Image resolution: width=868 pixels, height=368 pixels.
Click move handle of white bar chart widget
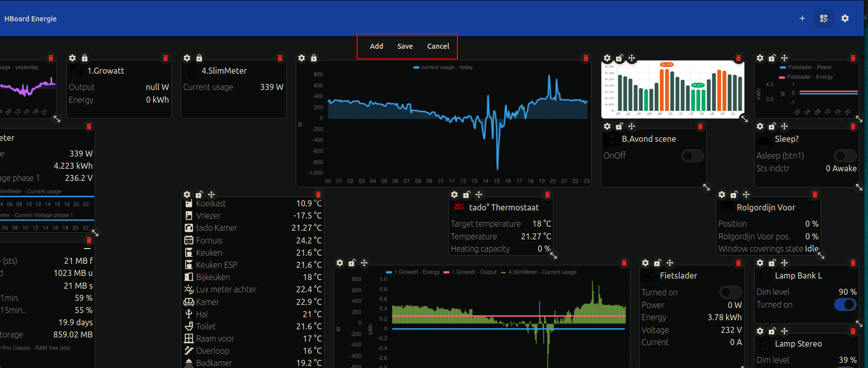coord(631,58)
